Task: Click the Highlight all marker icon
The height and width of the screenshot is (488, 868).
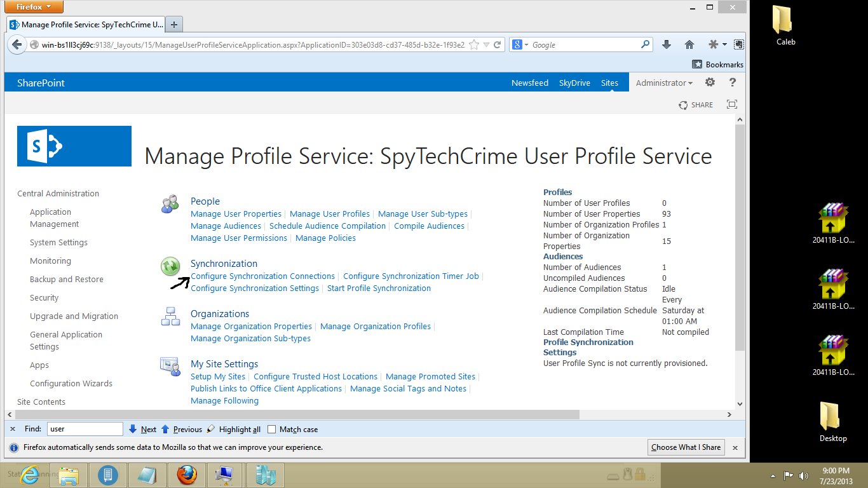Action: [211, 429]
